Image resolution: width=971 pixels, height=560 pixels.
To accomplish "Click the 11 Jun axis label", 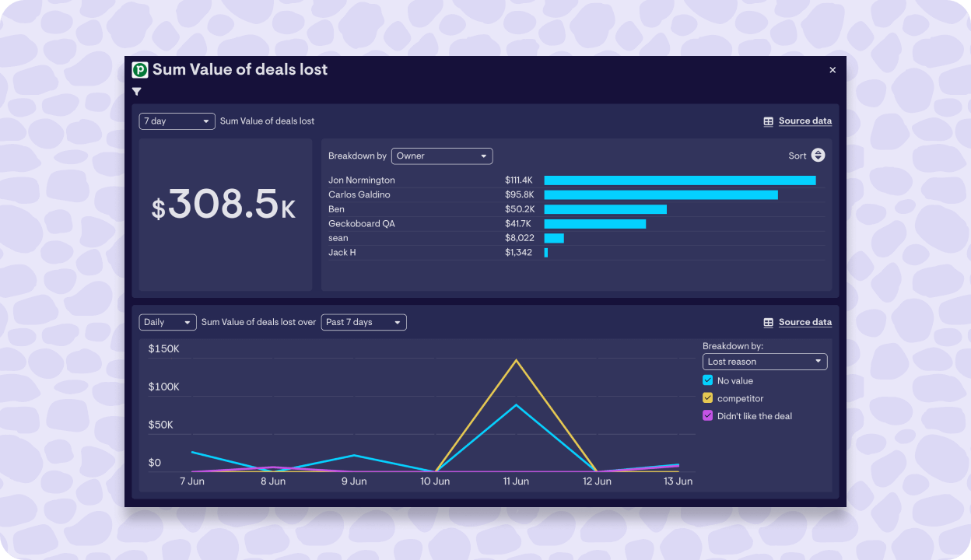I will (516, 481).
